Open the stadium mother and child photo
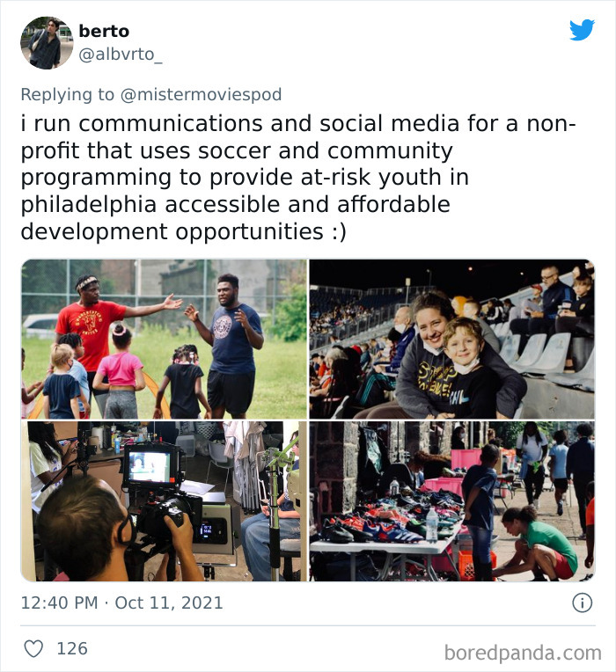 click(x=451, y=339)
